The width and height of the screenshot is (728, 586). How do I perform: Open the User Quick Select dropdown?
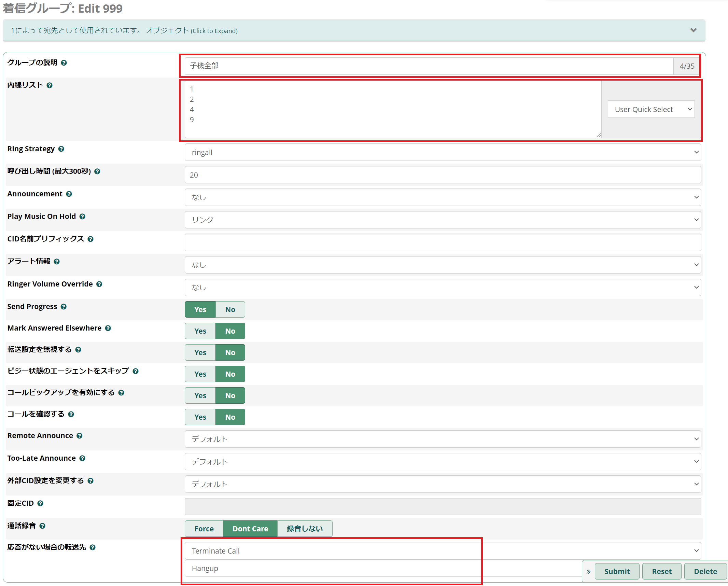(651, 109)
